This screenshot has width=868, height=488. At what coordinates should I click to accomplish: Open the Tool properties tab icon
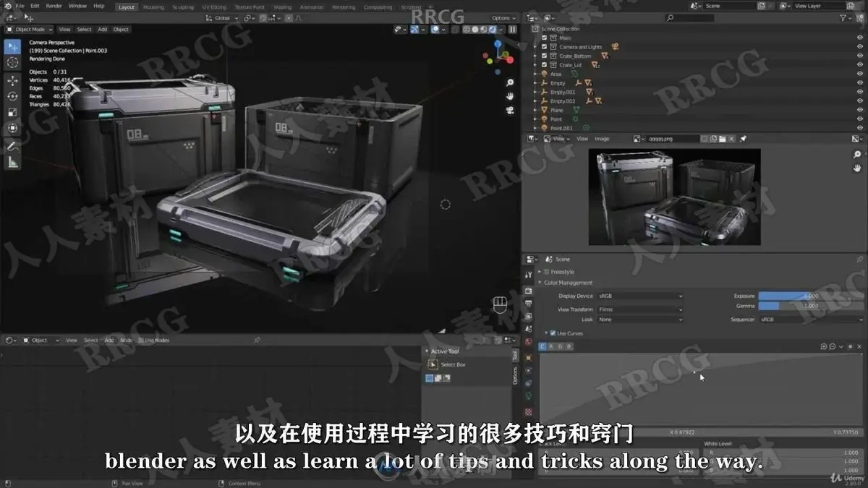528,275
